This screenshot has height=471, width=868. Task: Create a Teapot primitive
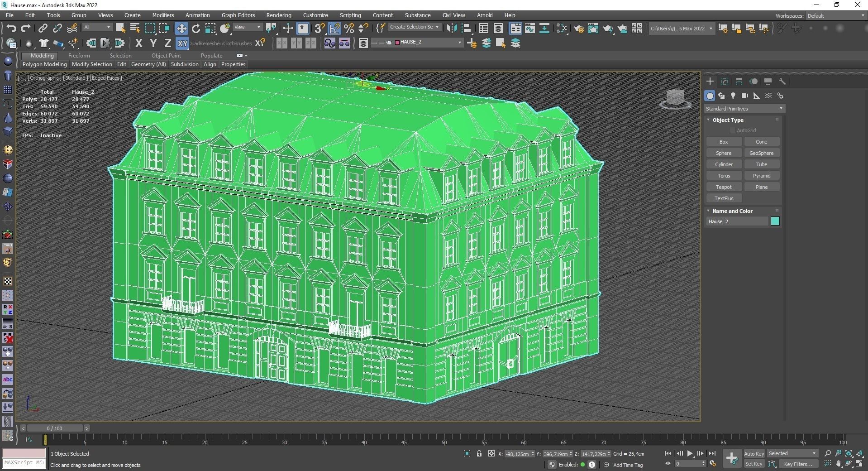(x=724, y=187)
